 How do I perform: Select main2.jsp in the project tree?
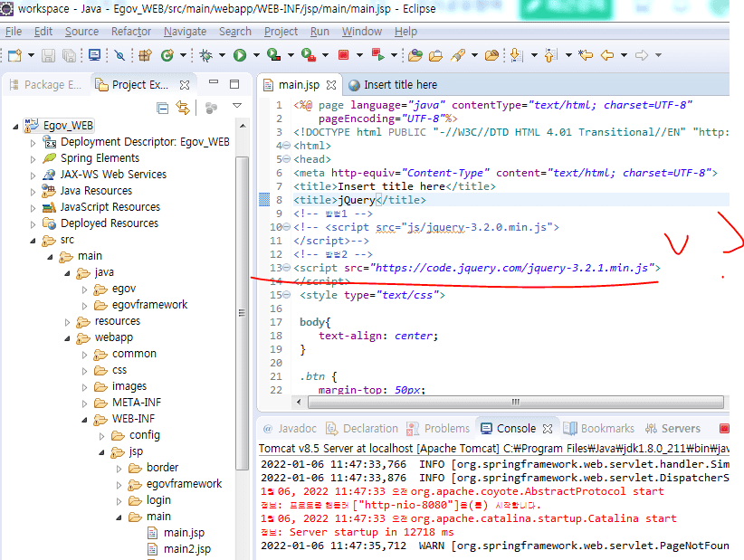pos(186,549)
